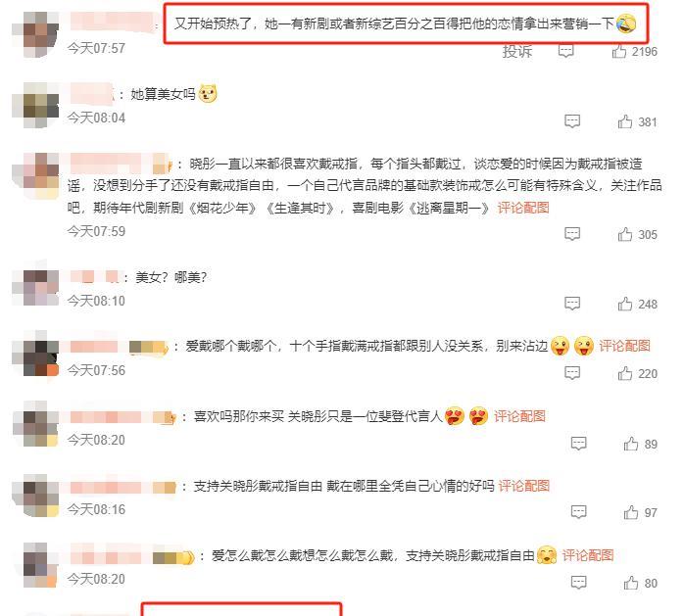The height and width of the screenshot is (616, 684).
Task: Like the comment with 2196 likes
Action: [619, 52]
